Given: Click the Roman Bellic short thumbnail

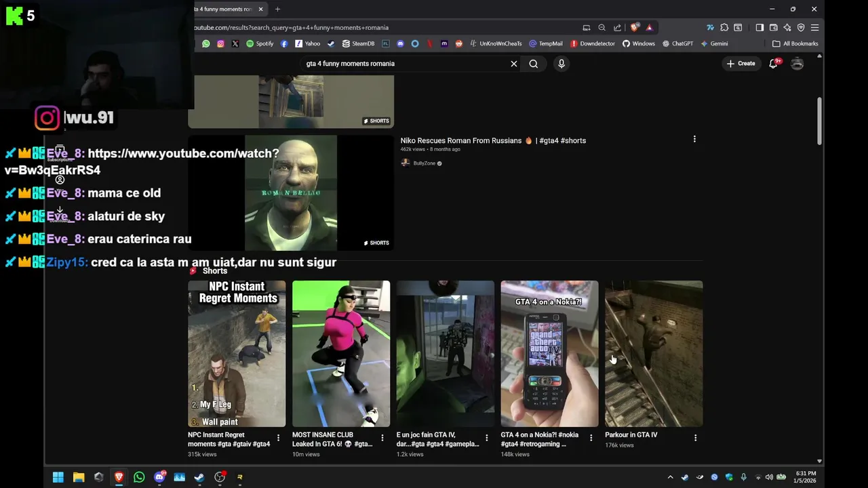Looking at the screenshot, I should click(291, 193).
